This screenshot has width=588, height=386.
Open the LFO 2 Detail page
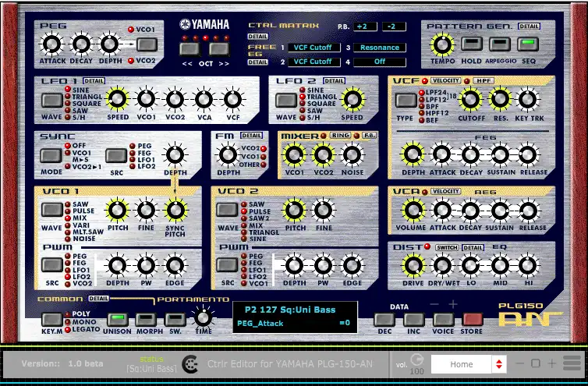[x=334, y=80]
